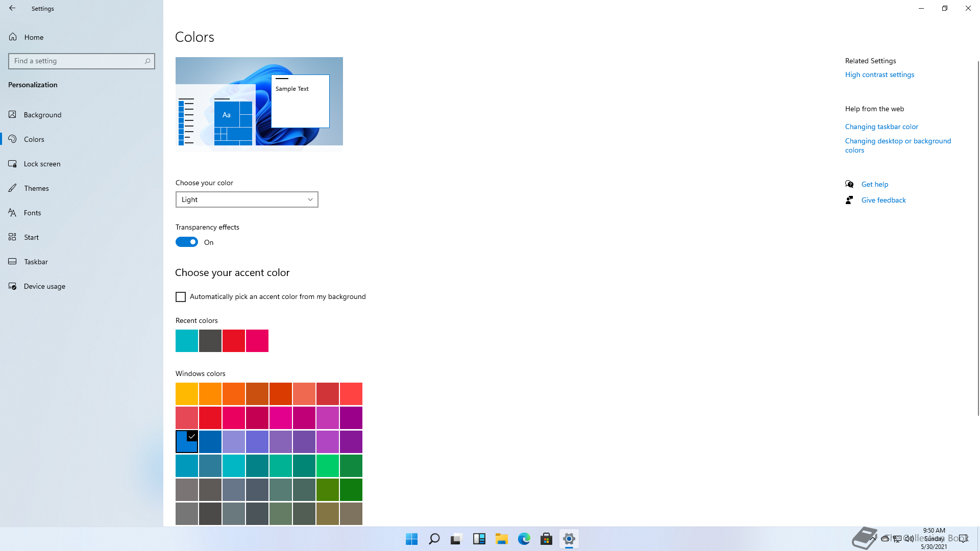Select the currently checked blue accent swatch
Screen dimensions: 980x551
(187, 442)
